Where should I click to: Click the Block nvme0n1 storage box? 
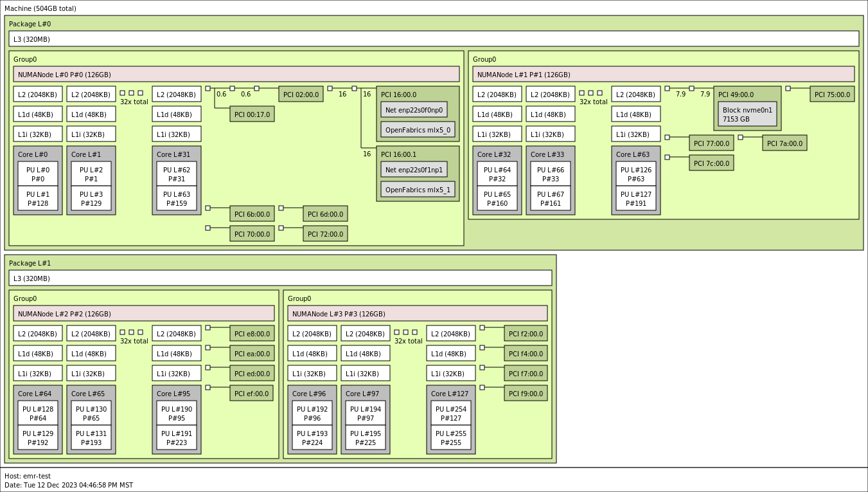point(747,114)
